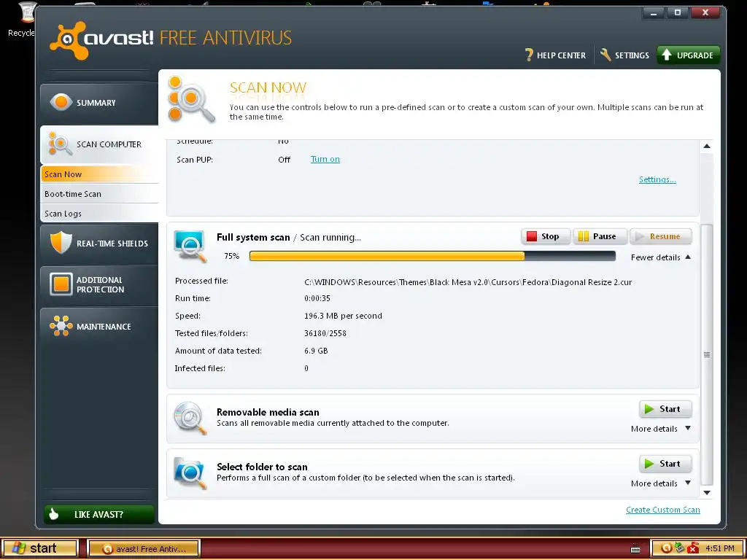Expand More details for Select folder to scan
This screenshot has height=560, width=747.
(x=660, y=483)
